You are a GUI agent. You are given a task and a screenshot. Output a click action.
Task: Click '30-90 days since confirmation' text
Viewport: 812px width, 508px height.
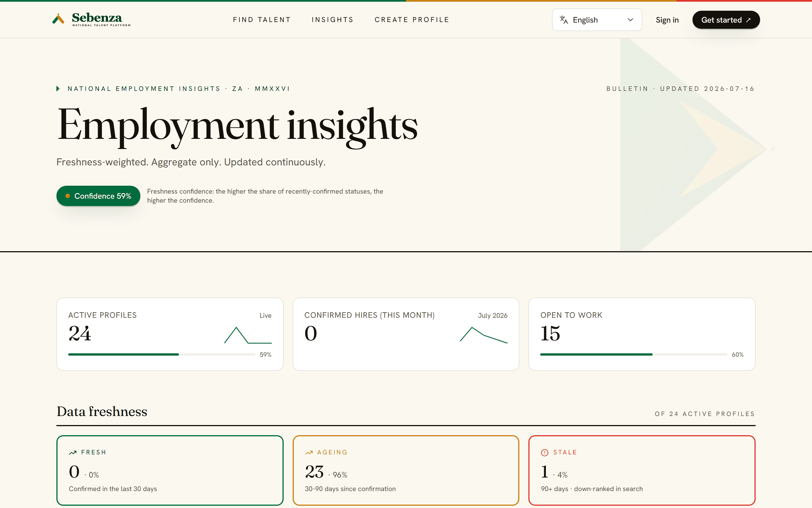click(350, 489)
